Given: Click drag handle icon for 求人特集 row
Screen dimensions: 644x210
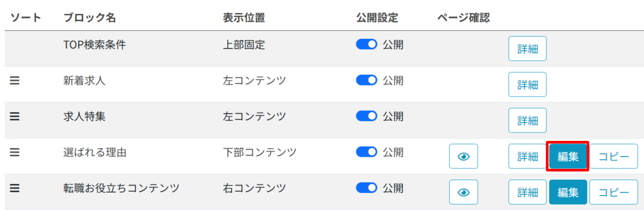Looking at the screenshot, I should [15, 117].
